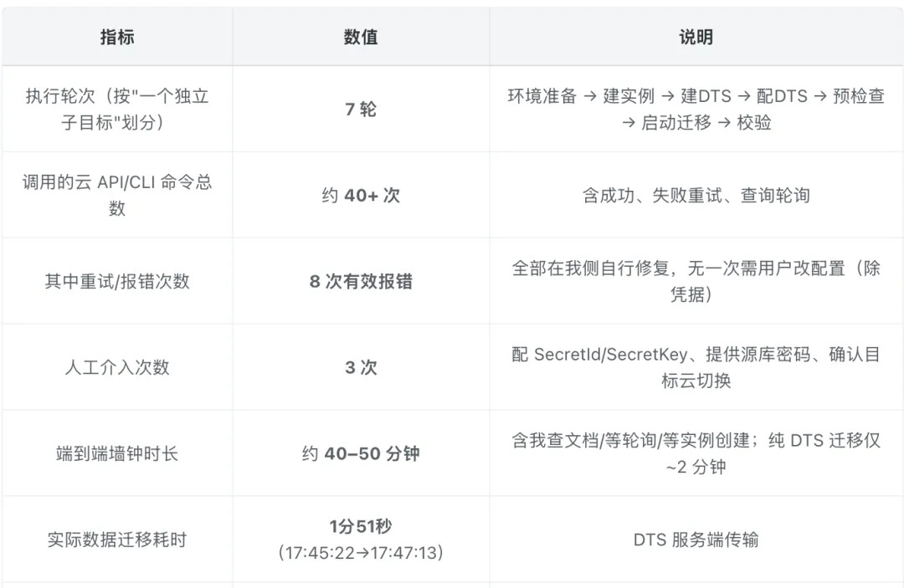
Task: Click the 指标 column header
Action: click(117, 37)
